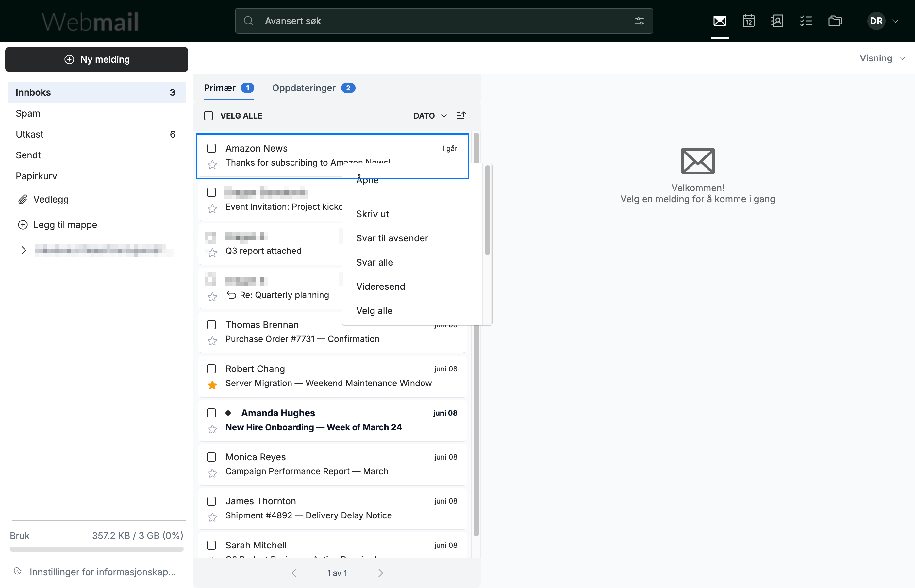Open the DATO sort dropdown
915x588 pixels.
click(430, 116)
